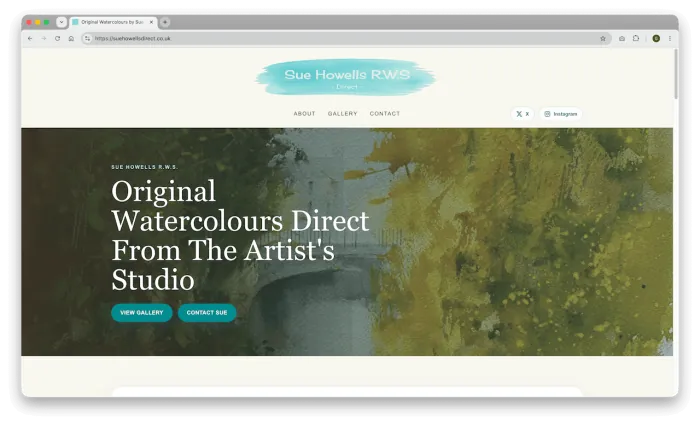Open the extensions puzzle icon
The width and height of the screenshot is (700, 425).
pyautogui.click(x=636, y=38)
